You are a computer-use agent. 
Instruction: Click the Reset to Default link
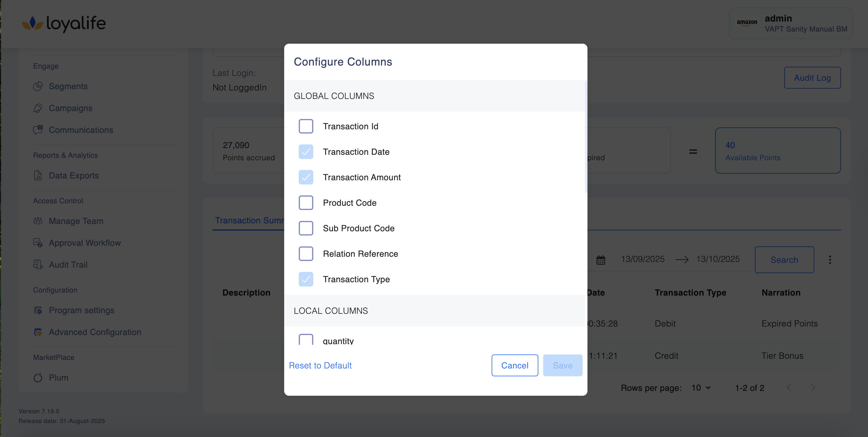point(320,365)
